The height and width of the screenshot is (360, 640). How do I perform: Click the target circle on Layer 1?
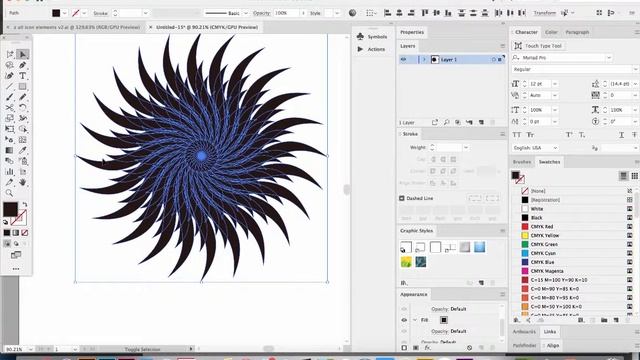(x=493, y=60)
